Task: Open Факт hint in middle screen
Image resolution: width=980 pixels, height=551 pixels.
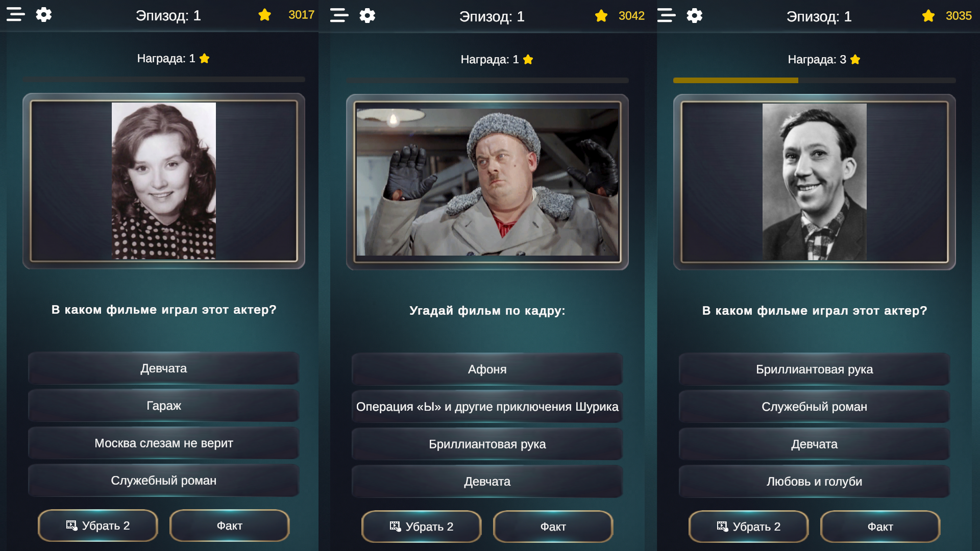Action: click(x=553, y=527)
